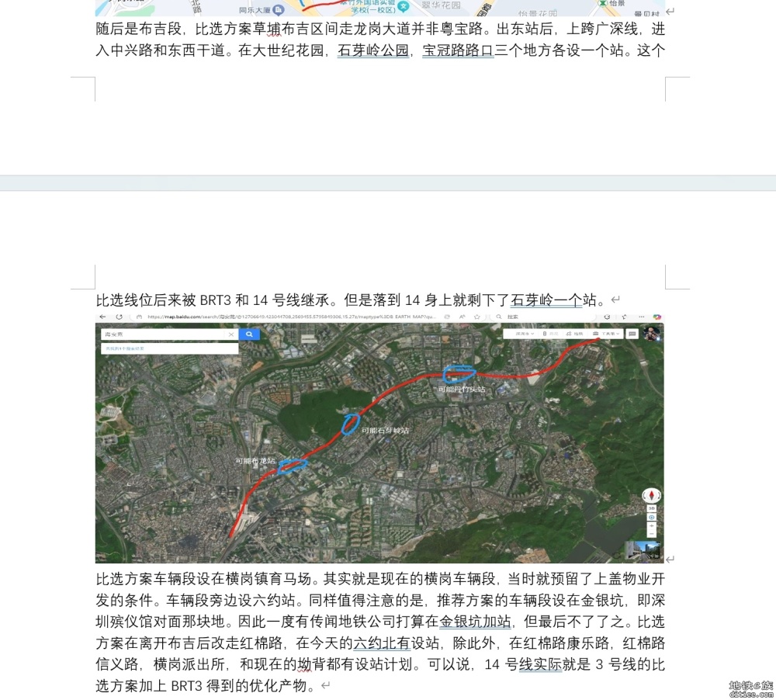Clear the Baidu map search with X
This screenshot has height=700, width=776.
[x=230, y=334]
